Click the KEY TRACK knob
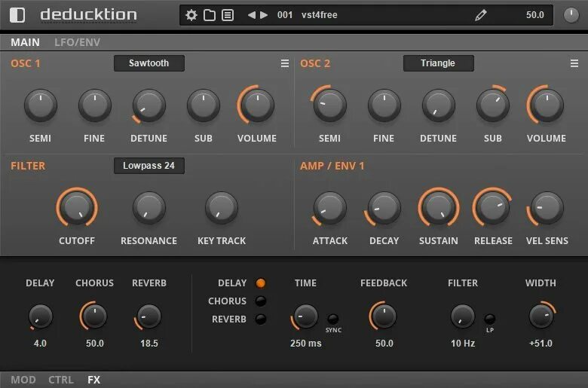 221,208
